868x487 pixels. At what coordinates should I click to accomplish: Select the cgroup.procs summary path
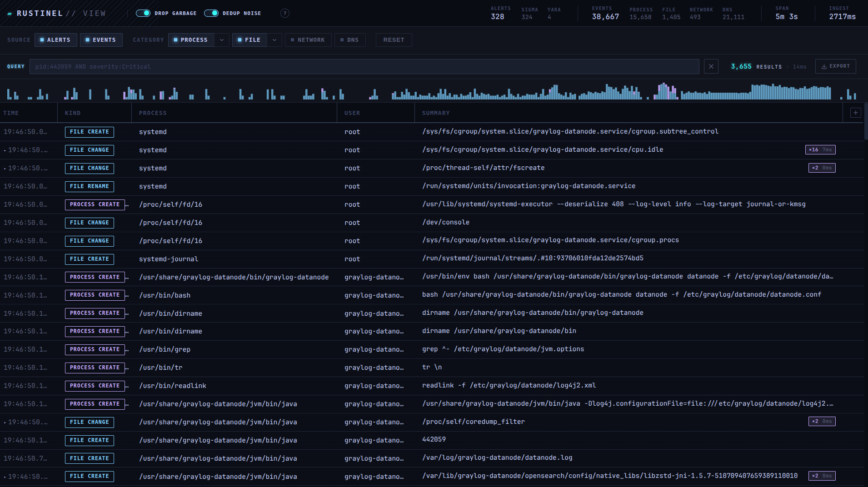pyautogui.click(x=550, y=240)
